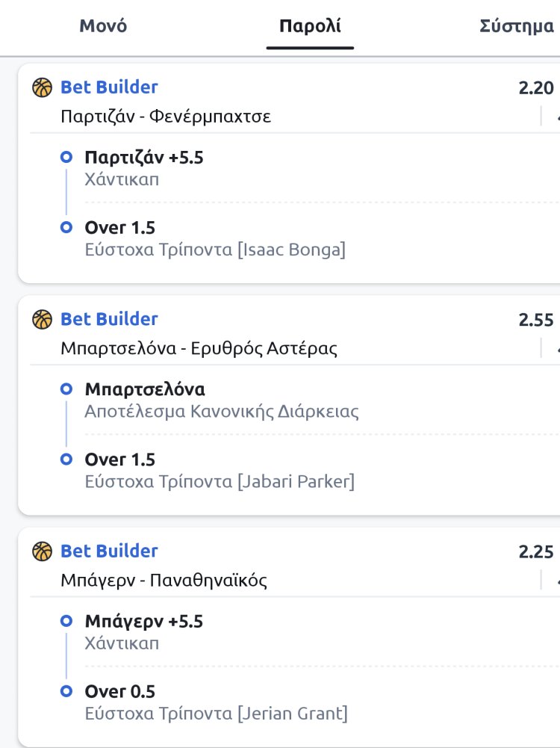The height and width of the screenshot is (748, 560).
Task: Collapse the Μπάγερν - Παναθηναϊκός card arrow
Action: [556, 581]
